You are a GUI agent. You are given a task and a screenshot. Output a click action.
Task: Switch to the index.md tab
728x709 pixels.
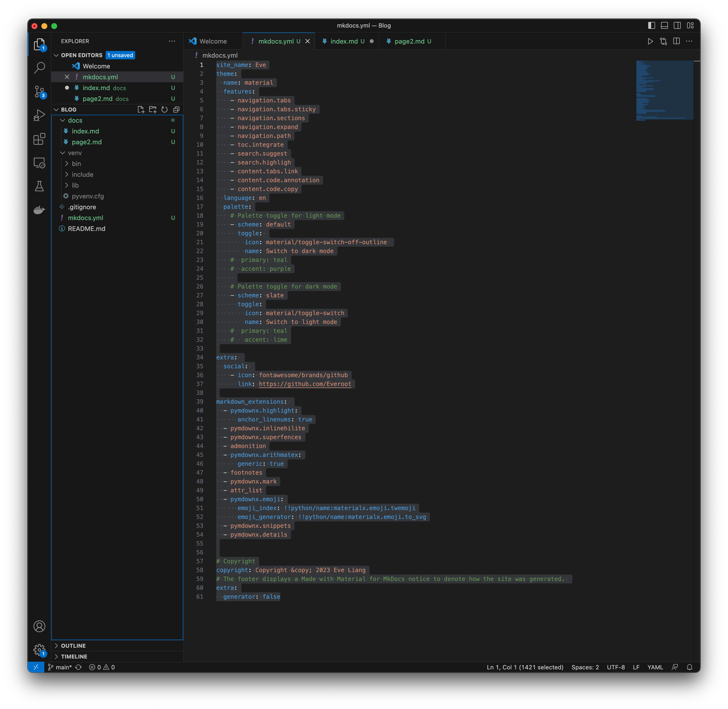(347, 41)
